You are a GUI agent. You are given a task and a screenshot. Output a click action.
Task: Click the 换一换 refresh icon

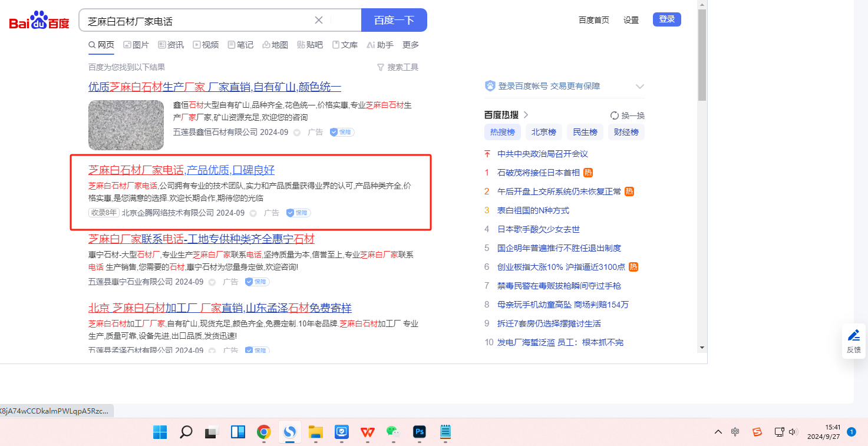(x=615, y=115)
